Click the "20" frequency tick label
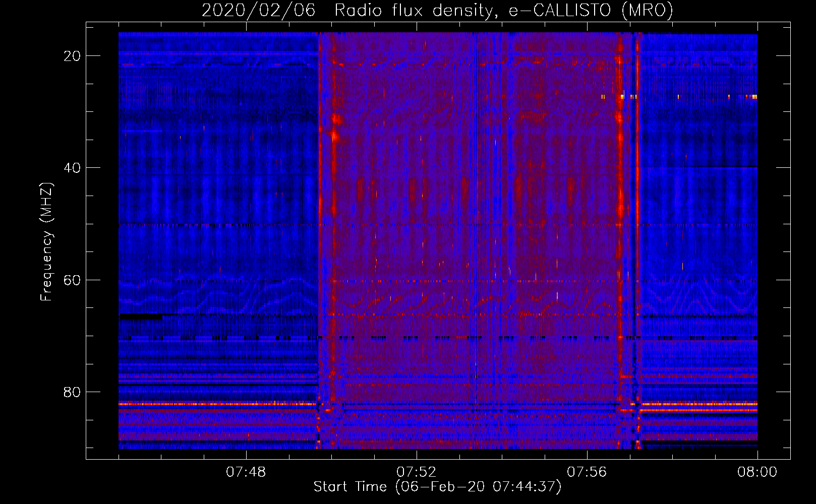 72,56
